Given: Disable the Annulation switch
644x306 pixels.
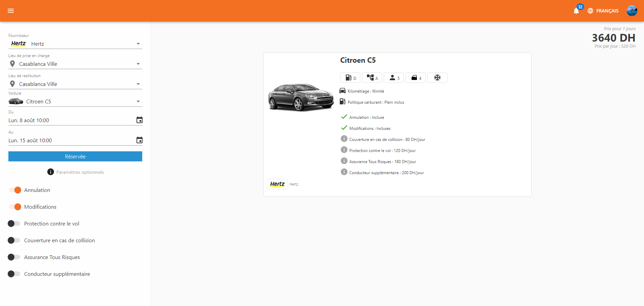Looking at the screenshot, I should (x=15, y=190).
